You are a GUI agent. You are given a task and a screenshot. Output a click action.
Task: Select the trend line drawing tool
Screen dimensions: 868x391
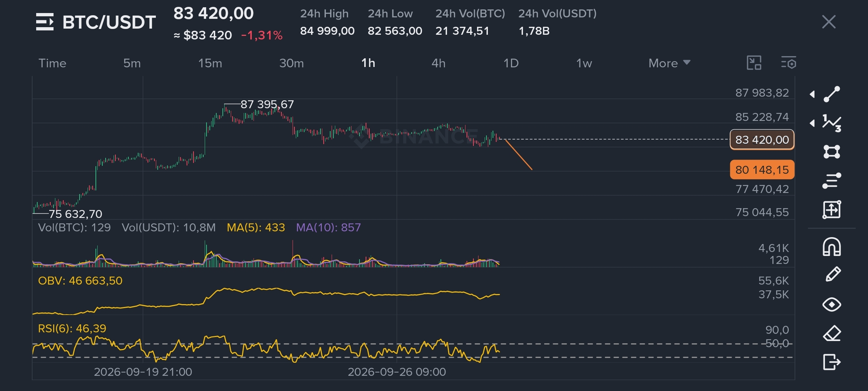click(x=831, y=94)
